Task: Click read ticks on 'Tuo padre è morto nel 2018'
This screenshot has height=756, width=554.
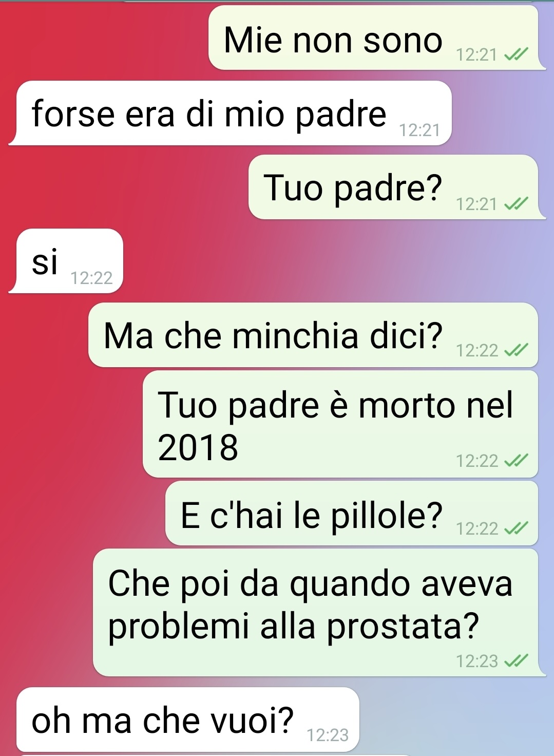Action: 516,461
